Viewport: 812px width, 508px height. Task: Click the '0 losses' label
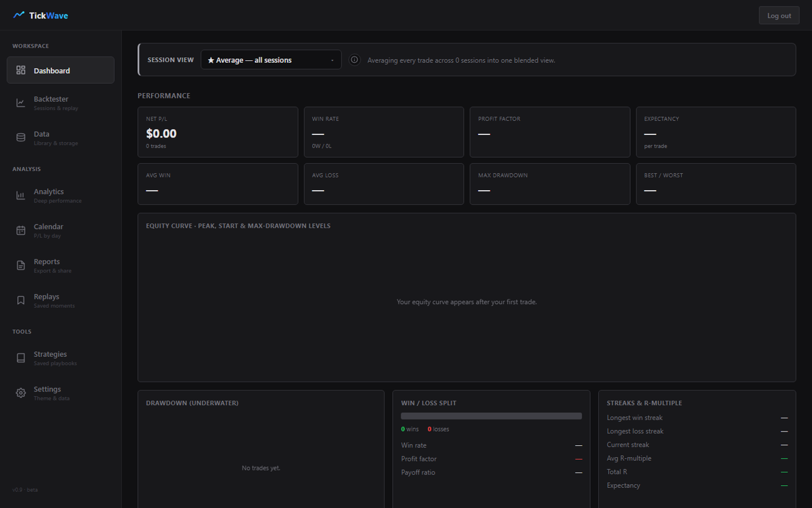[x=438, y=429]
